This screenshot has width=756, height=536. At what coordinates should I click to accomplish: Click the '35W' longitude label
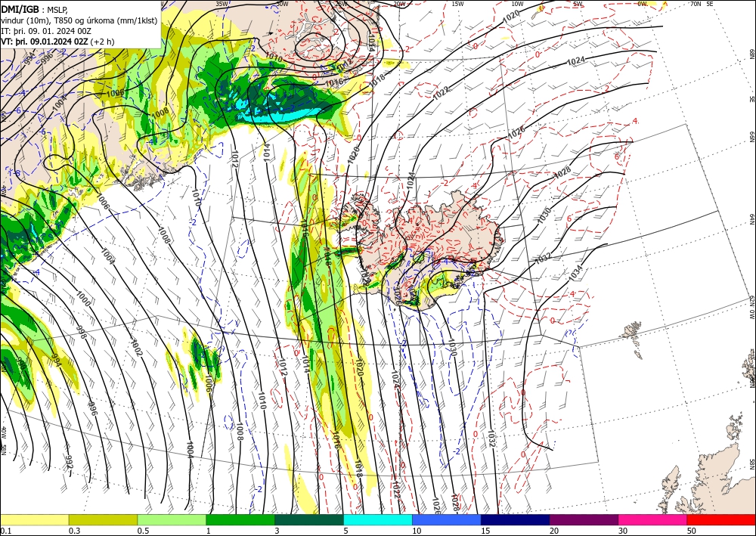(222, 4)
